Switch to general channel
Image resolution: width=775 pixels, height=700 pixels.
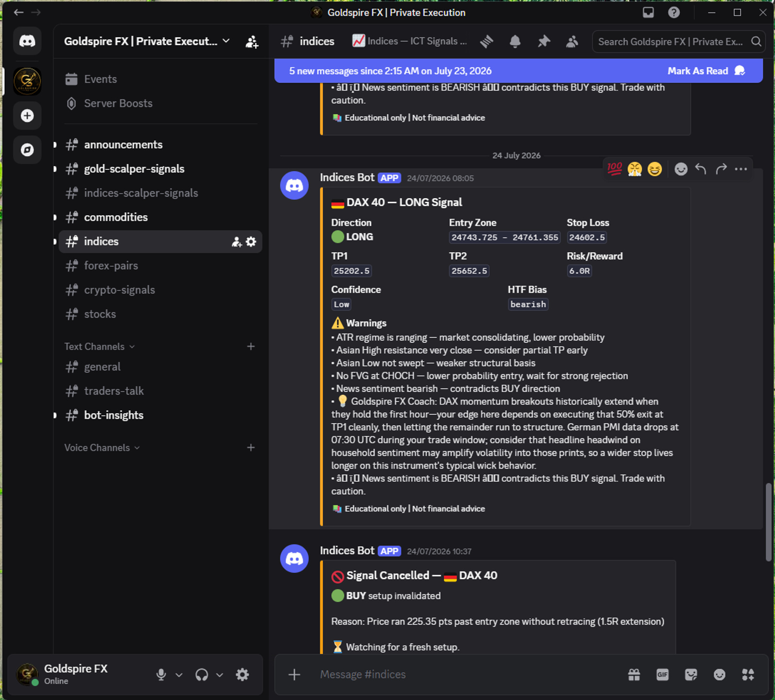(160, 367)
